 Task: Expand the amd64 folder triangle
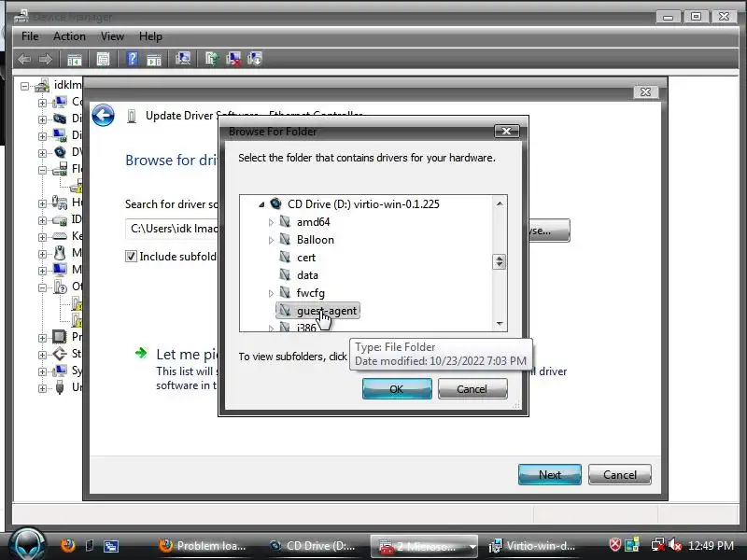coord(271,222)
